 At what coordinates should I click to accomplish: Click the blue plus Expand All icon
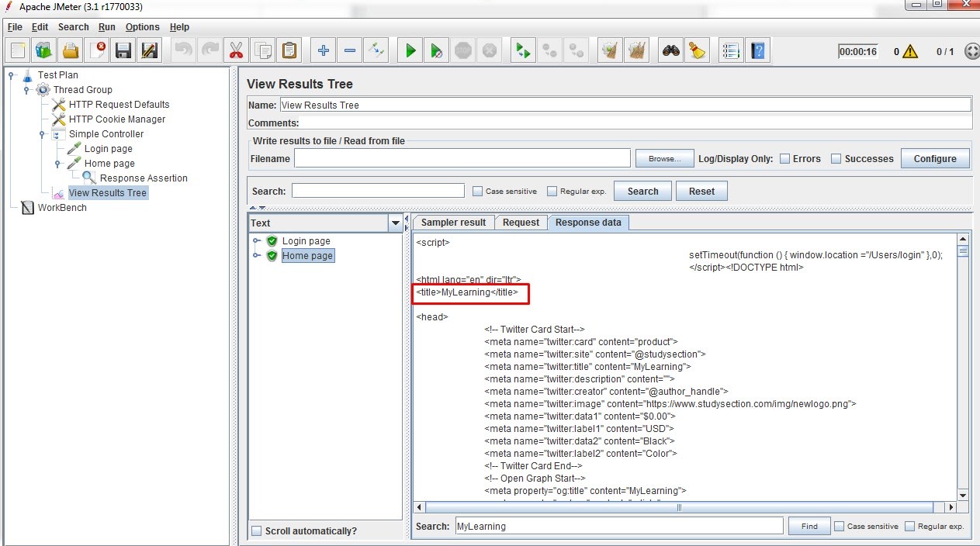point(324,51)
